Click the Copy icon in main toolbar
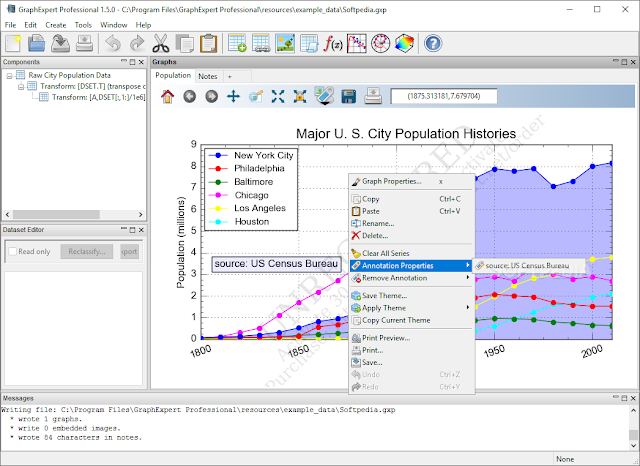 point(184,43)
